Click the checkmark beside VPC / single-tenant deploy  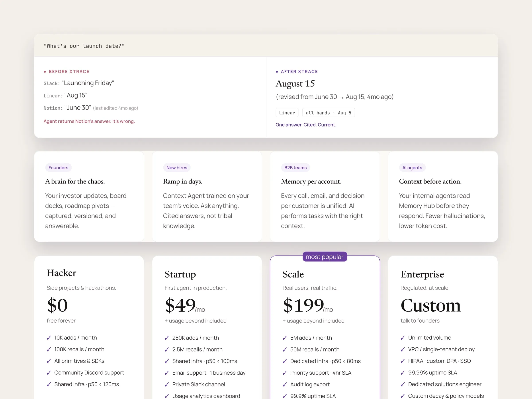[x=403, y=349]
